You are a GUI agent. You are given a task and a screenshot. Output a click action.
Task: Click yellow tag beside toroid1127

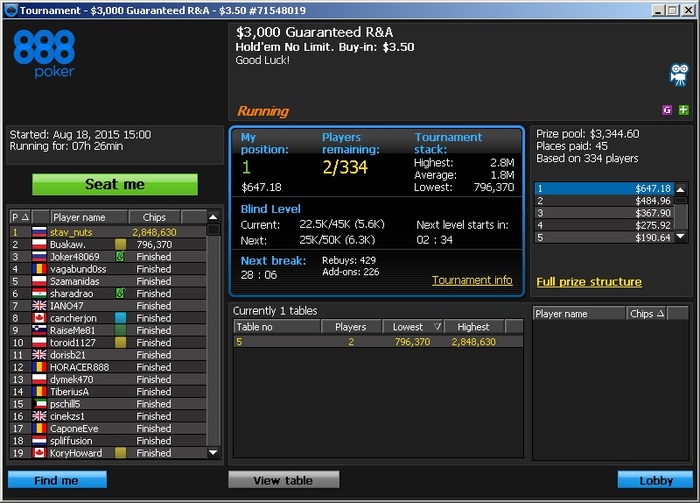point(120,342)
